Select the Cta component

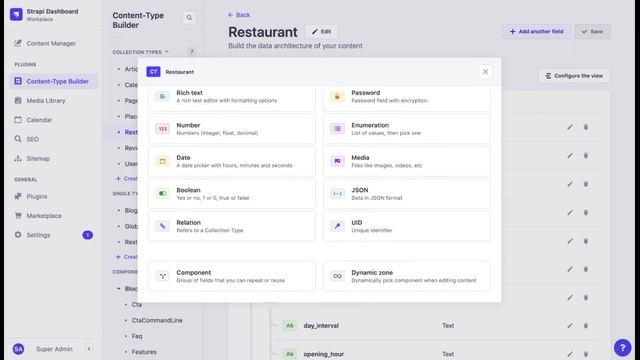pos(137,304)
